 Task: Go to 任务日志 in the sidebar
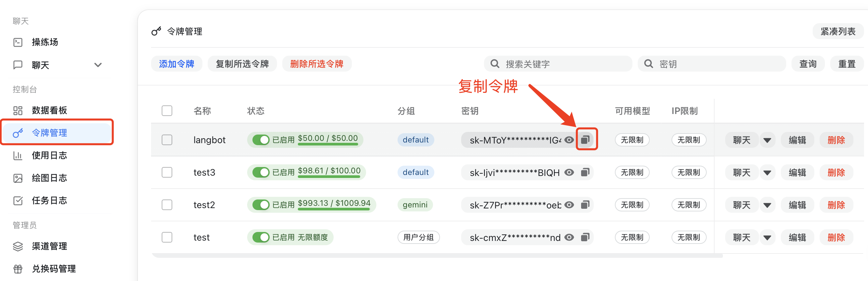tap(49, 200)
